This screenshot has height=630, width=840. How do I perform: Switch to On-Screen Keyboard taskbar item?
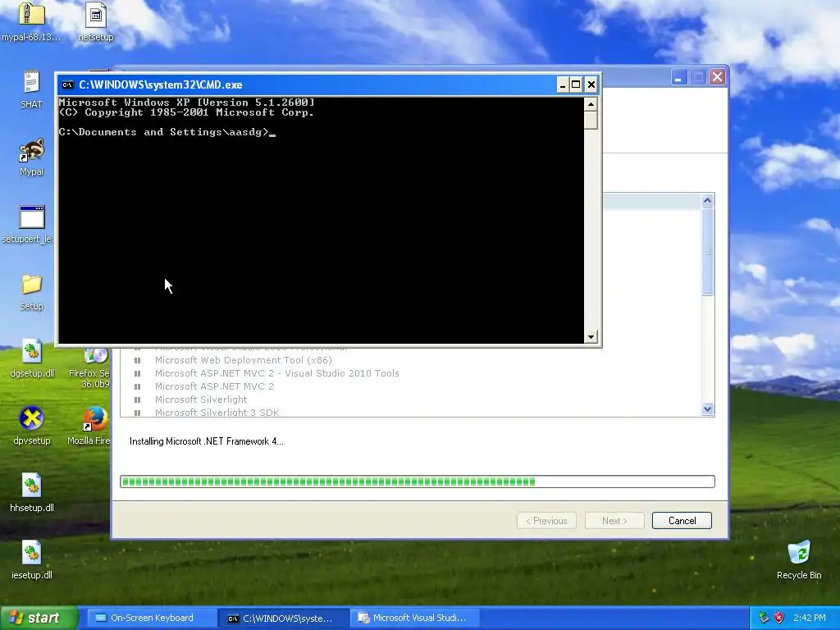(151, 618)
